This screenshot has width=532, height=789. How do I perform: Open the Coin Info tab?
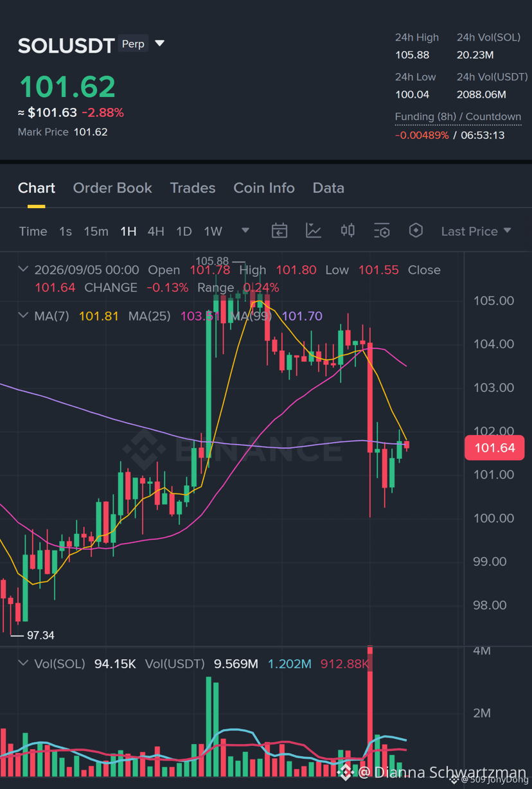click(x=264, y=188)
